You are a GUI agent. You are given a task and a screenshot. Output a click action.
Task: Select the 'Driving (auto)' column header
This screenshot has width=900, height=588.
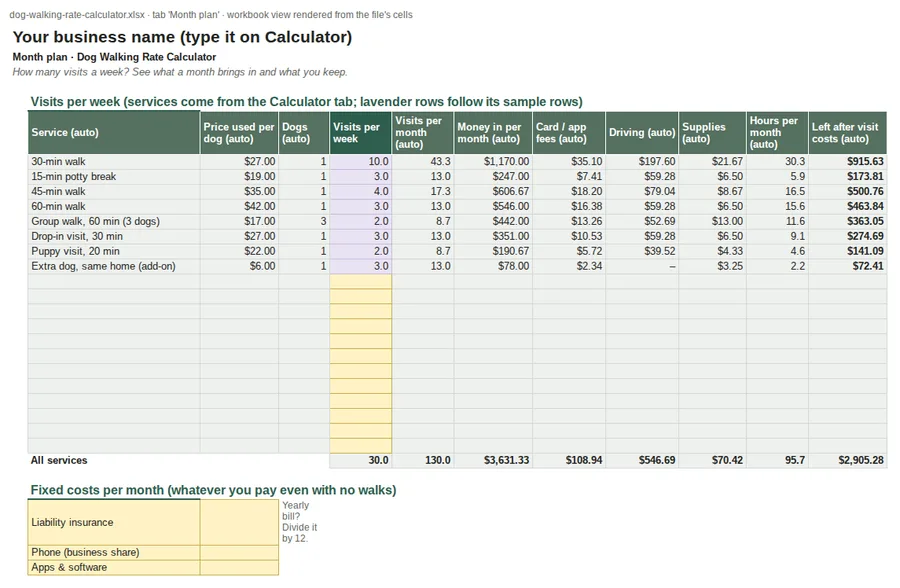click(x=642, y=133)
